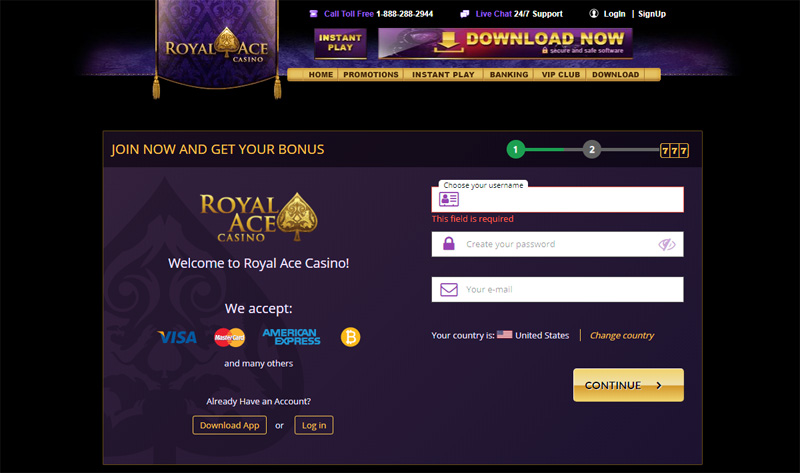Click the United States flag

tap(504, 334)
